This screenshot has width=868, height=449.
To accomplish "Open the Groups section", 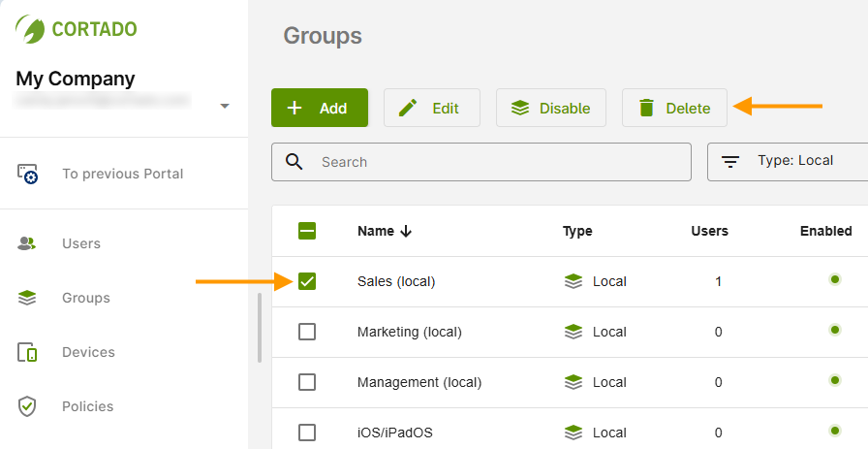I will (86, 298).
